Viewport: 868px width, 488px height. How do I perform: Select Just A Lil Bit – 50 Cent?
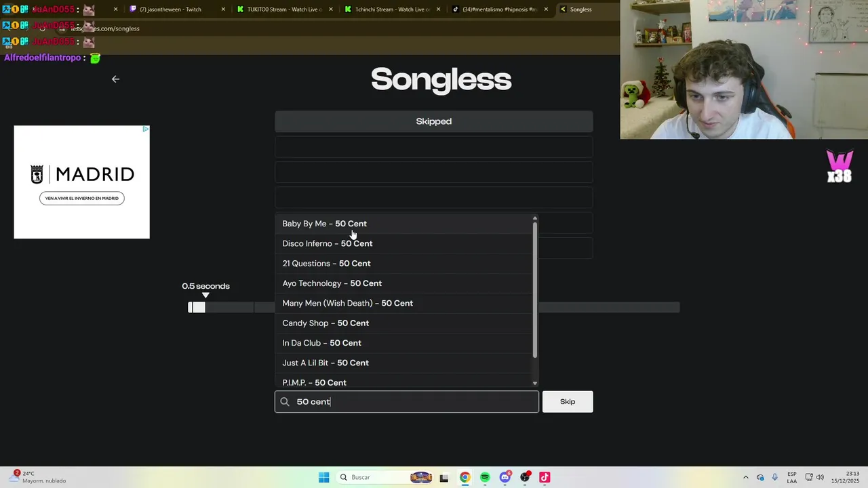[403, 363]
